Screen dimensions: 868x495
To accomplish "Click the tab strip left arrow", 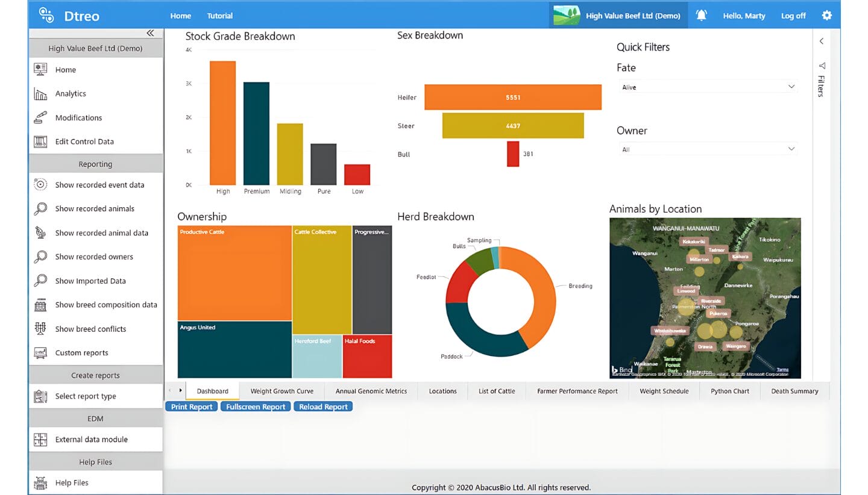I will click(170, 391).
